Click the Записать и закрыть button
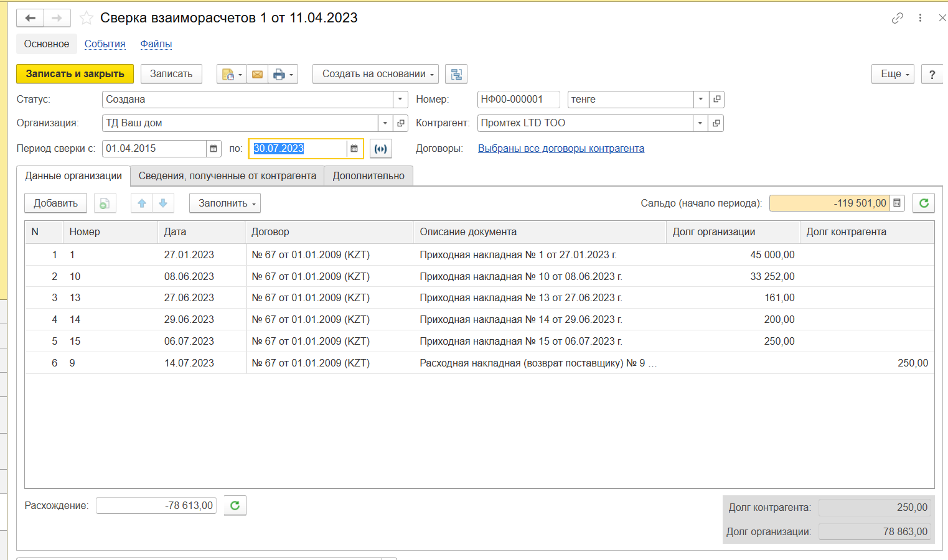948x560 pixels. pyautogui.click(x=75, y=74)
